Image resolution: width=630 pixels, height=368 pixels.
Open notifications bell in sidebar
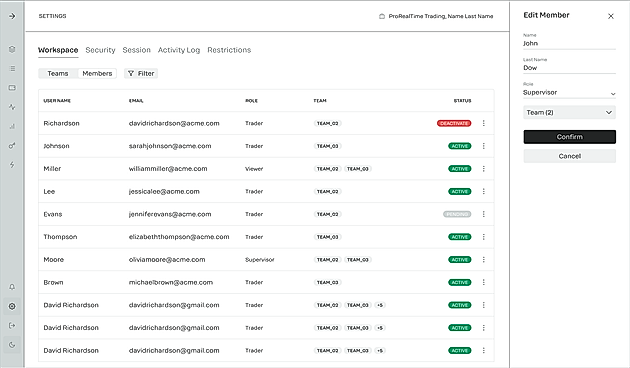pyautogui.click(x=12, y=287)
